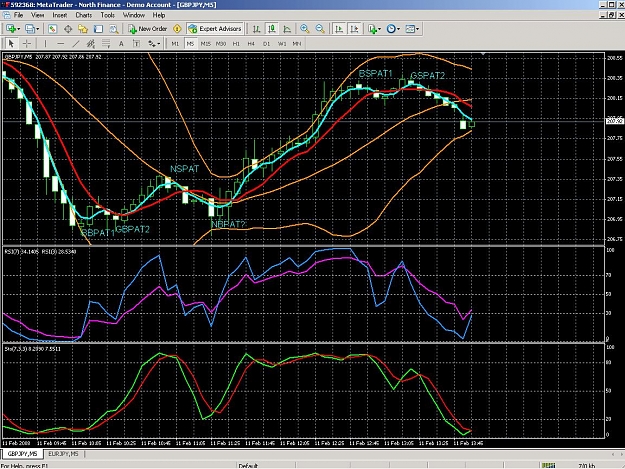
Task: Select the GSPAT2 chart label
Action: tap(428, 76)
